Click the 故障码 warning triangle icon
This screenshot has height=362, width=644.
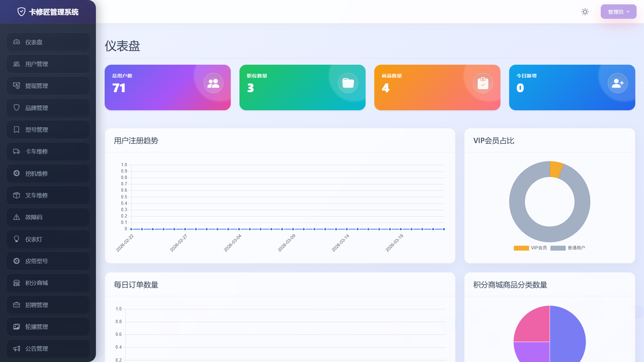(x=16, y=217)
